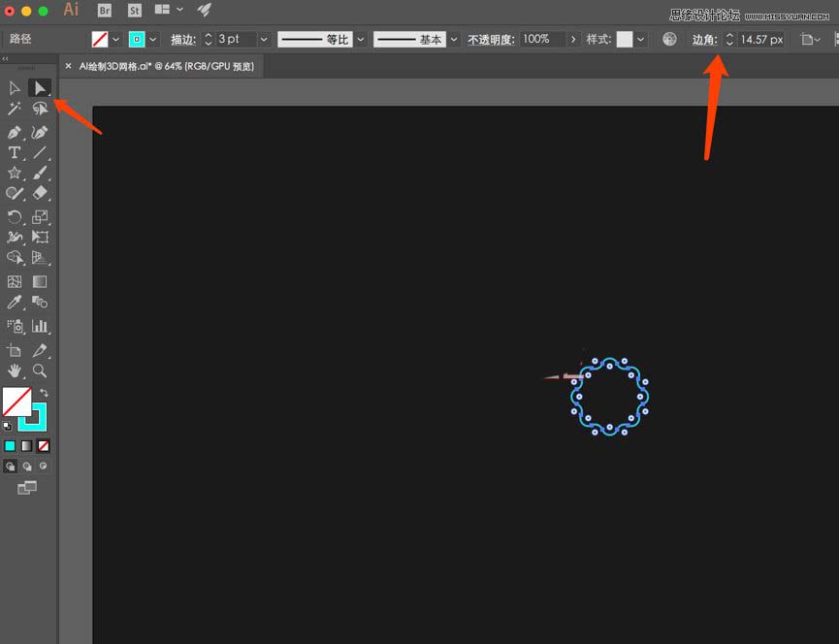Select the Line Segment tool
839x644 pixels.
pyautogui.click(x=40, y=152)
